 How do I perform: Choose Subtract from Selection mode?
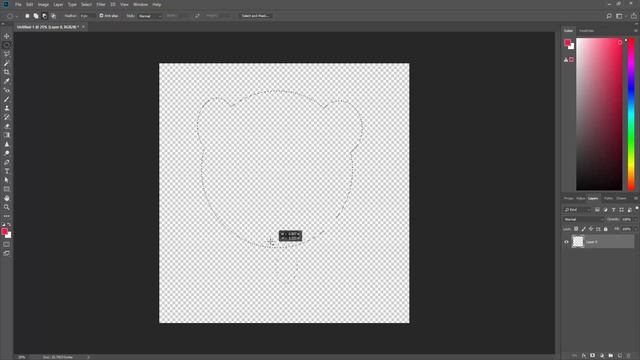coord(44,16)
